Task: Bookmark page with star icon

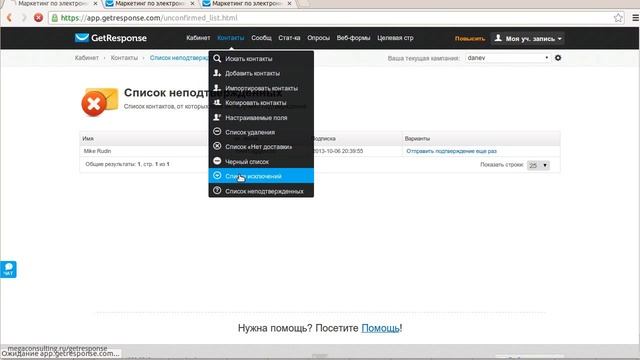Action: coord(618,18)
